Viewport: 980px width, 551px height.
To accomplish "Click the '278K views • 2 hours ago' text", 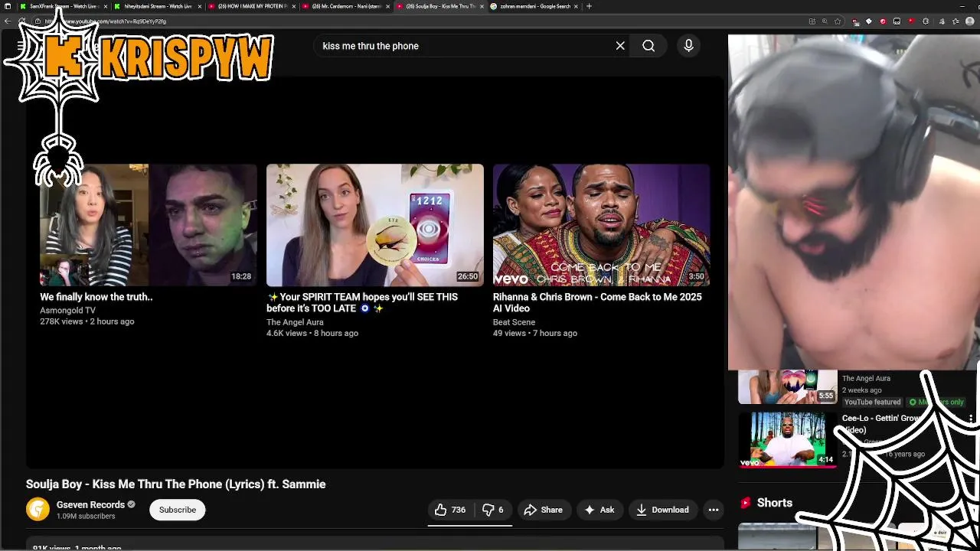I will (x=87, y=321).
